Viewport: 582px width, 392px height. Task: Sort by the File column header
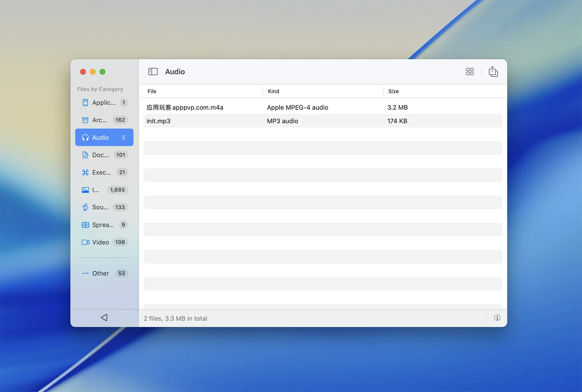[152, 91]
